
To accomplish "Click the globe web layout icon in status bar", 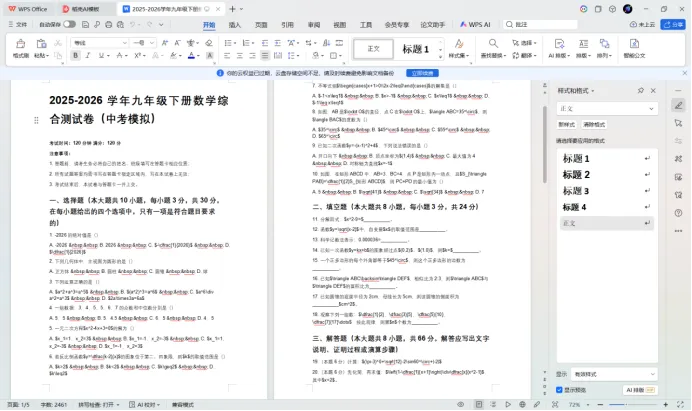I will [x=522, y=404].
